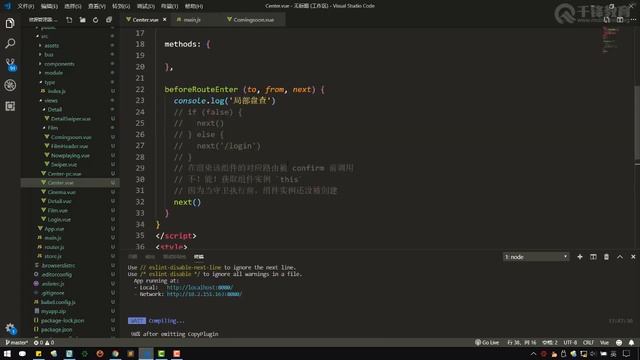640x360 pixels.
Task: Open the split editor icon at top right
Action: click(620, 20)
